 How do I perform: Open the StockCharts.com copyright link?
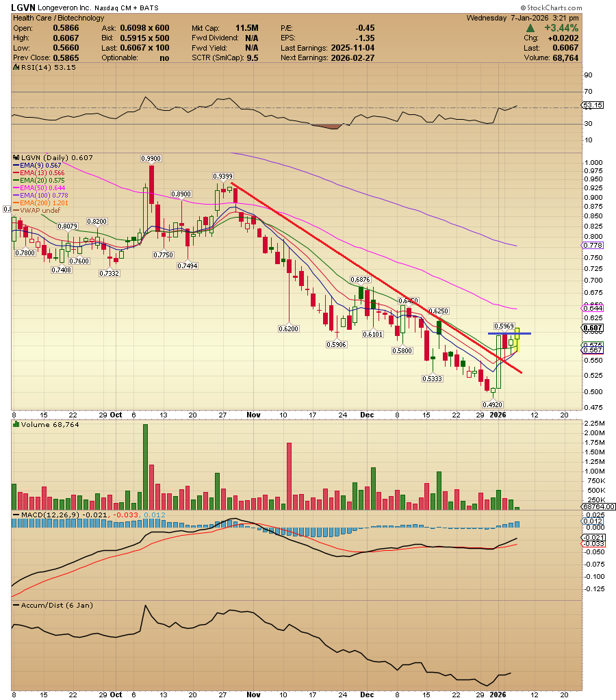pyautogui.click(x=551, y=8)
